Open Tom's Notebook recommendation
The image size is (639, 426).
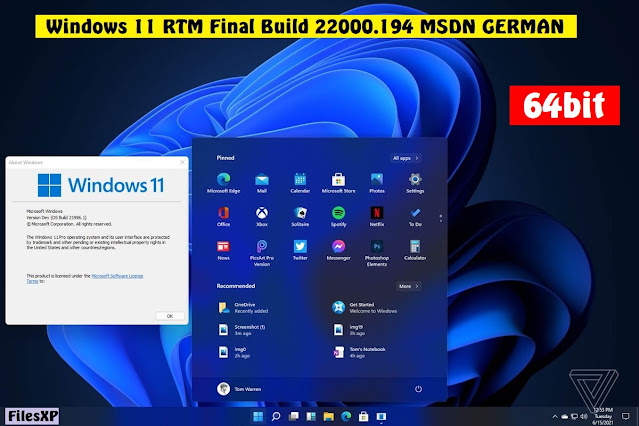(x=359, y=352)
